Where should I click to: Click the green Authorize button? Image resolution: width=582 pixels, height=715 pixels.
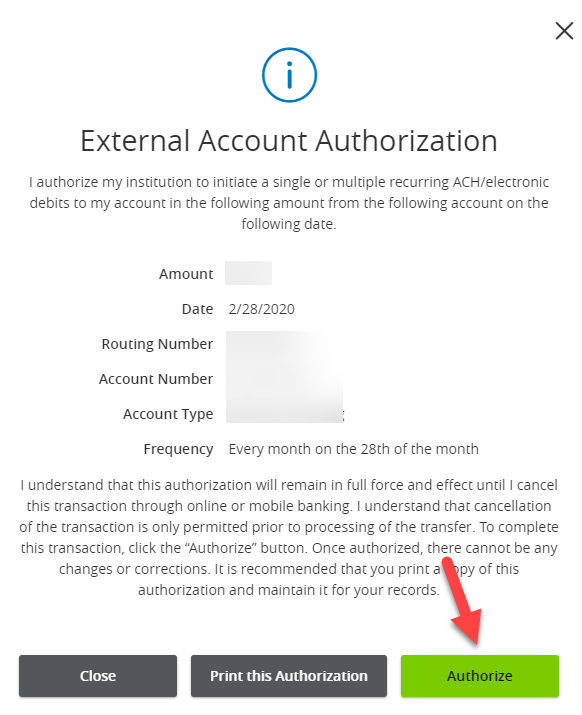tap(479, 676)
